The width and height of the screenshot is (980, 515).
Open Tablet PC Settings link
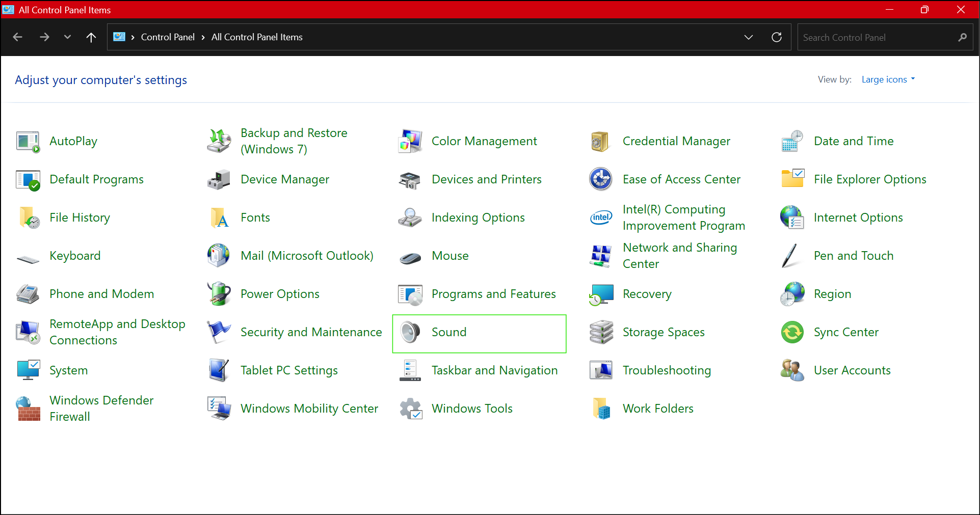[x=289, y=370]
